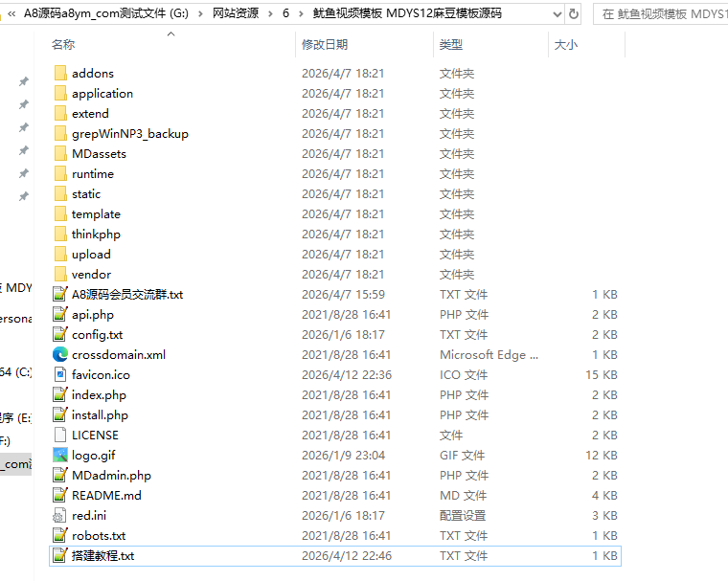
Task: Click the 2026/4/7 15:59 date cell
Action: pyautogui.click(x=343, y=295)
